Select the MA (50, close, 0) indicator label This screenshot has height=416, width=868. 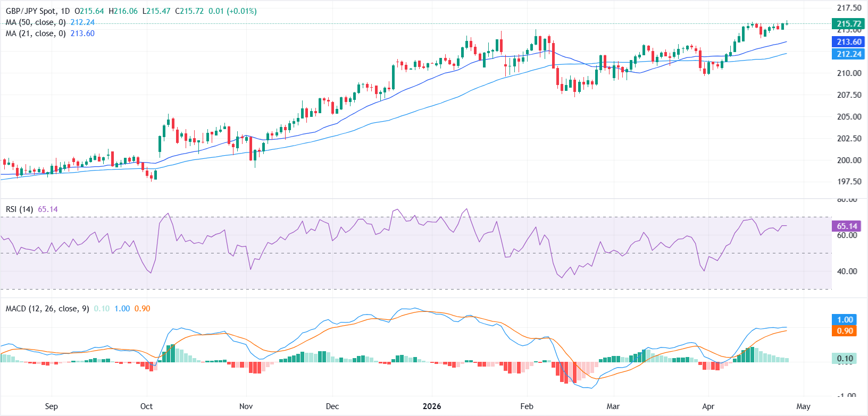coord(36,22)
